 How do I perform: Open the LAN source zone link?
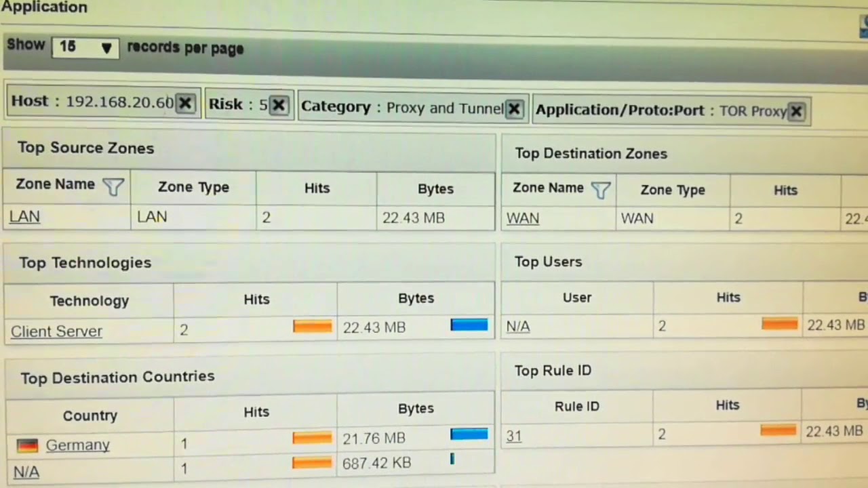24,217
